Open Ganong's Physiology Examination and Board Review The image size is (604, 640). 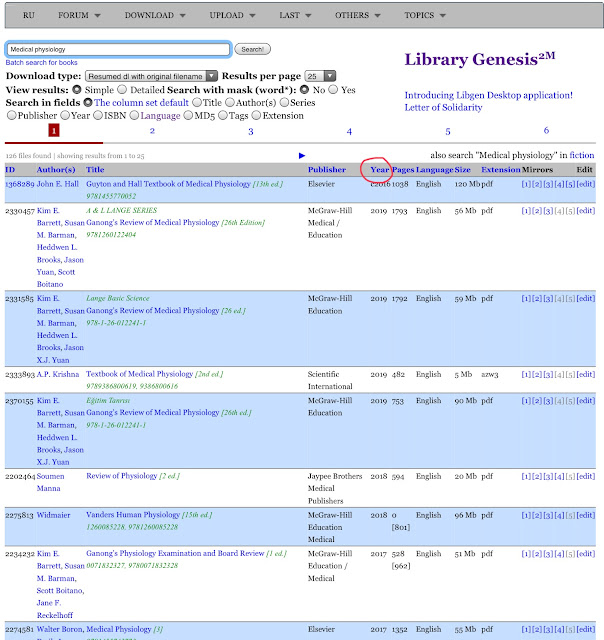click(x=175, y=553)
